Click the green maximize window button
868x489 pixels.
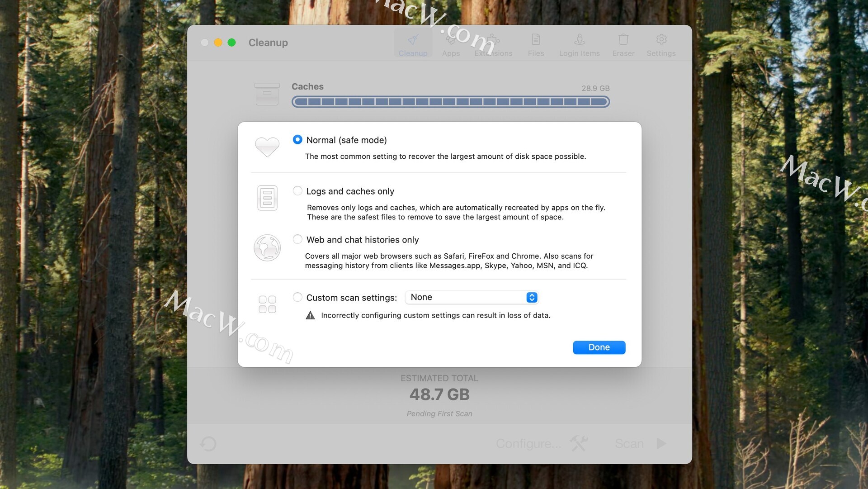click(231, 43)
